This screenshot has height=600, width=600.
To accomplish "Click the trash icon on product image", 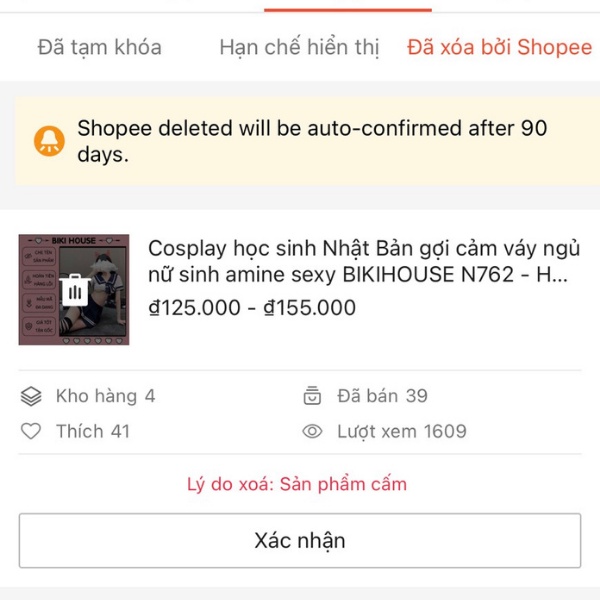I will point(74,290).
